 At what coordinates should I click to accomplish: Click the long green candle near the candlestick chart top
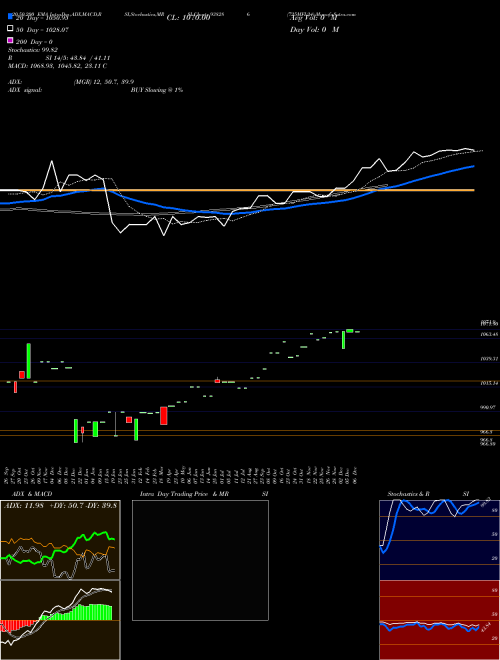click(x=343, y=340)
